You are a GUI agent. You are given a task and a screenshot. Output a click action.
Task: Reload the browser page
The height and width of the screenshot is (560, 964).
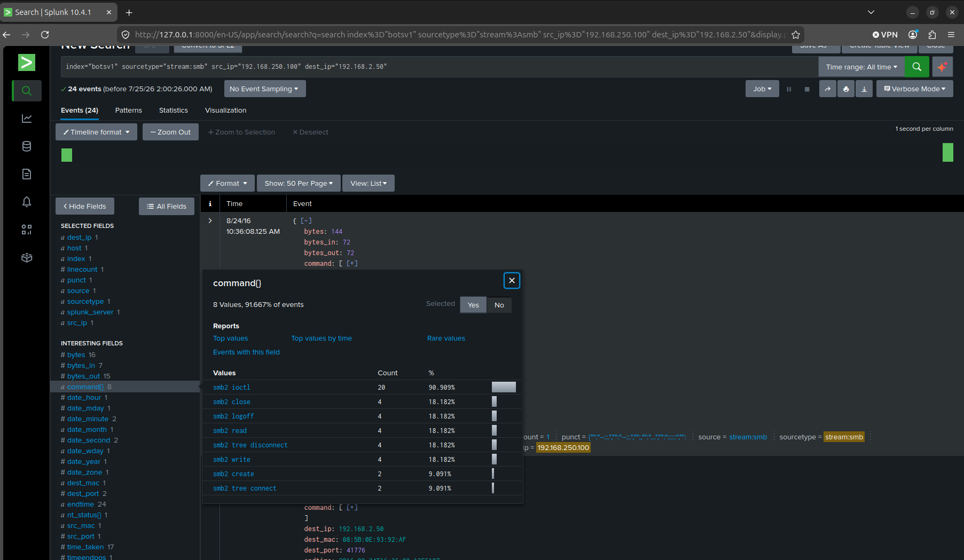point(45,35)
